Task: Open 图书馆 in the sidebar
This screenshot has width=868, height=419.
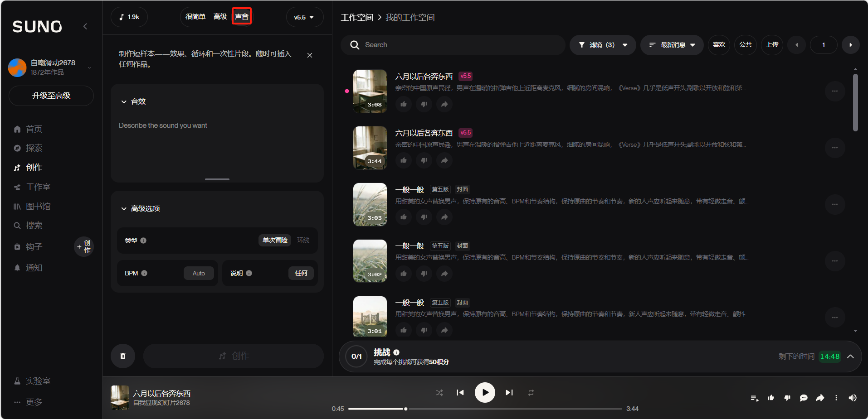Action: [x=38, y=207]
